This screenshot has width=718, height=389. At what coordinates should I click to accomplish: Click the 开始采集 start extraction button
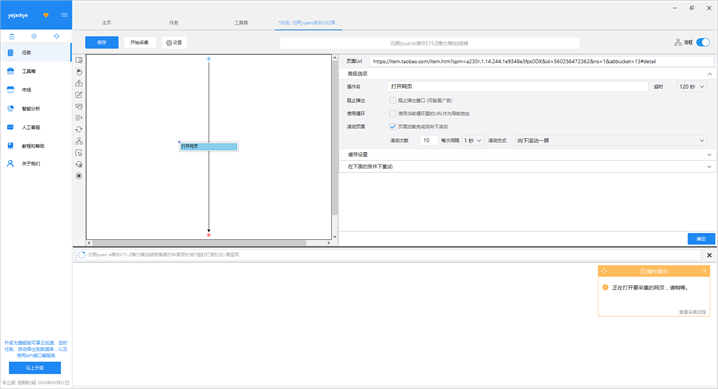click(140, 43)
